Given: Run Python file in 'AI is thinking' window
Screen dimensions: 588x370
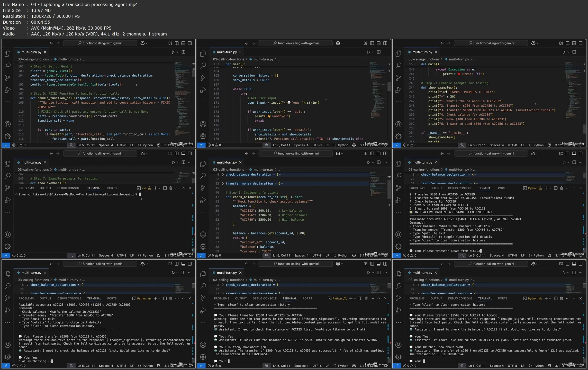Looking at the screenshot, I should pos(173,273).
